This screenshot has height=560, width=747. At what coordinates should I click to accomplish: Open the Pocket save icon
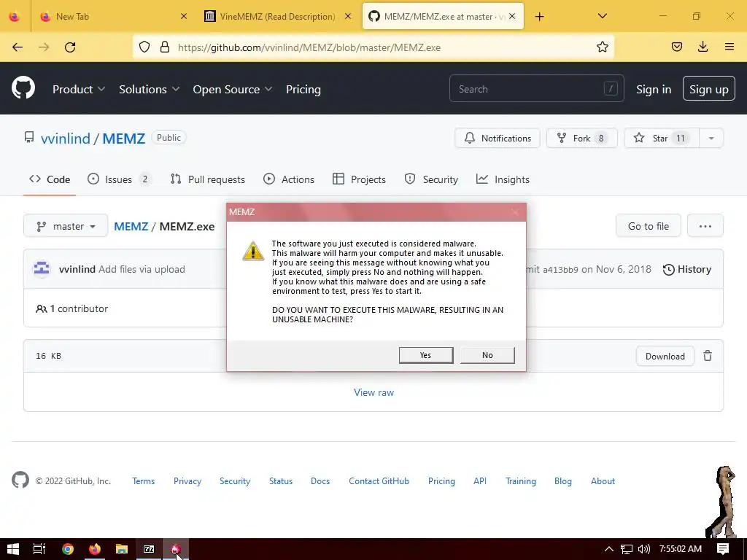click(676, 47)
